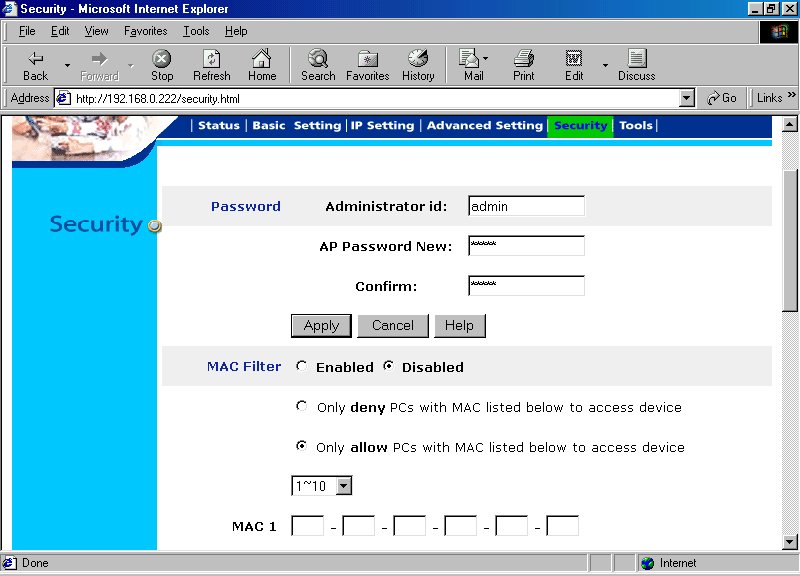800x576 pixels.
Task: Open the Search toolbar icon
Action: (x=318, y=65)
